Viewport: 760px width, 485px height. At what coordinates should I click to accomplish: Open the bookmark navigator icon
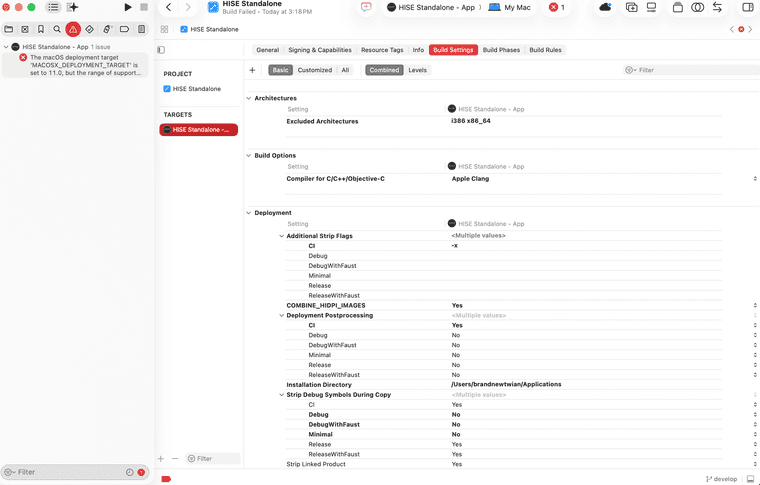coord(41,30)
